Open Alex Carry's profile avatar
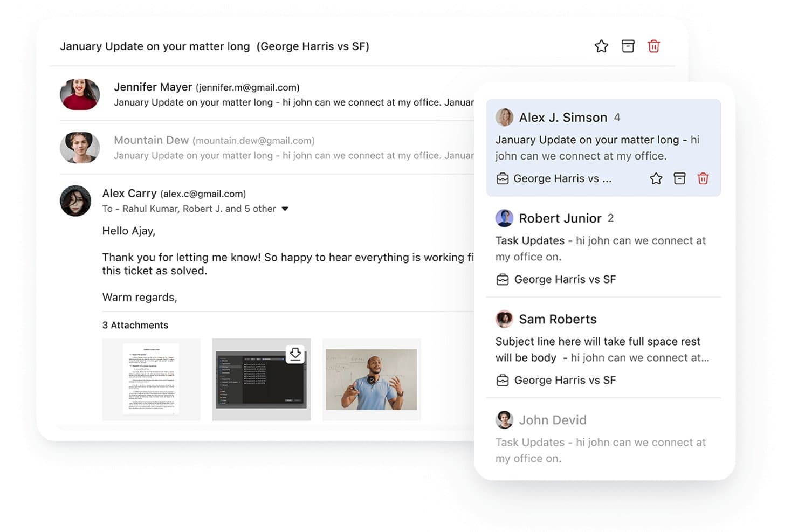798x532 pixels. [x=75, y=201]
